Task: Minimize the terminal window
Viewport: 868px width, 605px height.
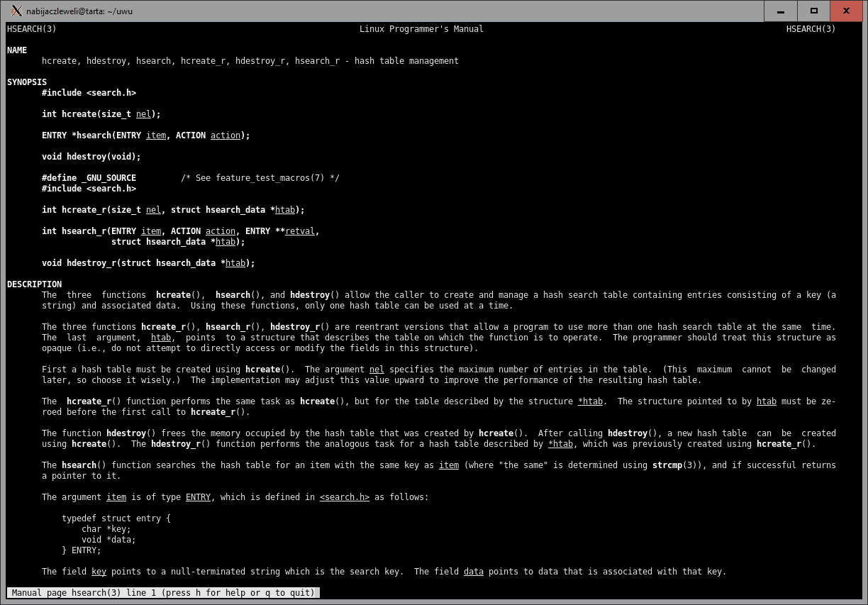Action: pos(781,11)
